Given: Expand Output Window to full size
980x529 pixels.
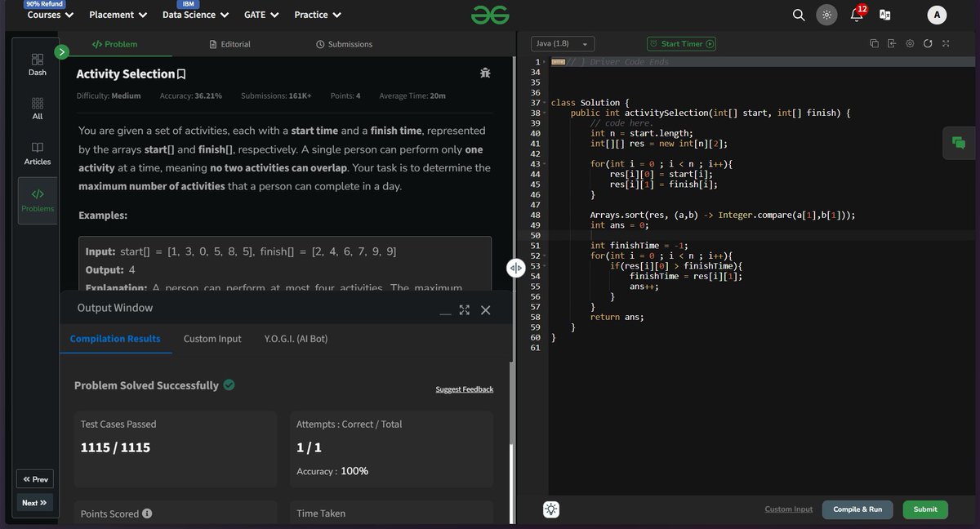Looking at the screenshot, I should 465,309.
